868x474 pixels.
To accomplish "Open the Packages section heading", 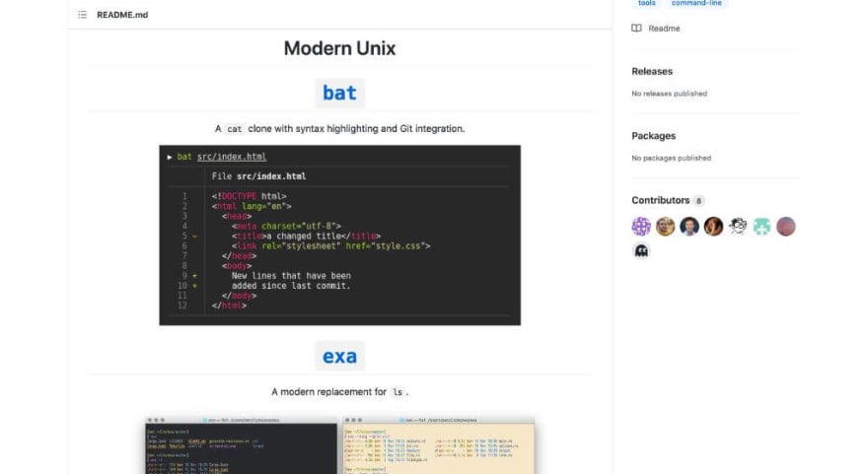I will (x=654, y=136).
